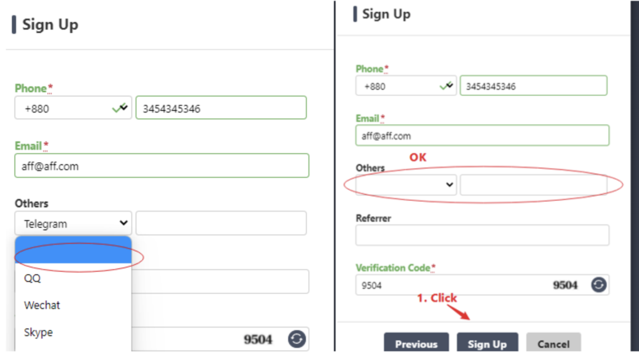Pick Skype from the dropdown list
Screen dimensions: 639x364
click(x=39, y=332)
